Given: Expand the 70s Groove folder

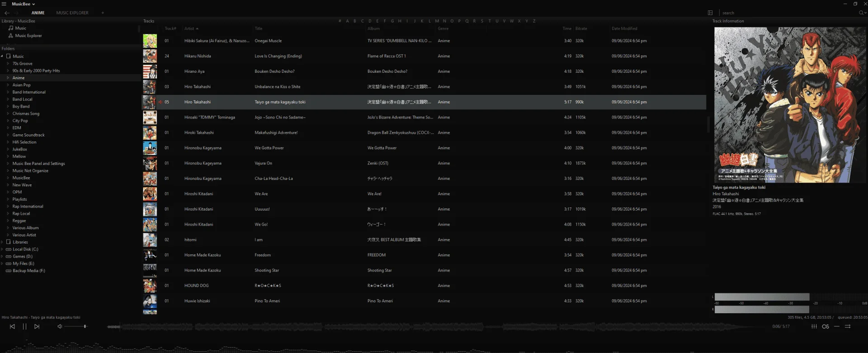Looking at the screenshot, I should 8,63.
